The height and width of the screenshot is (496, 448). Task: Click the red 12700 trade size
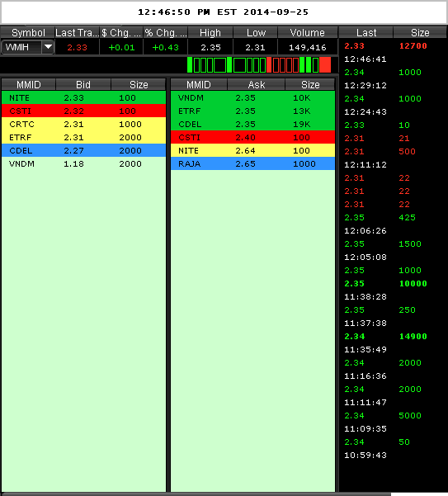[413, 46]
